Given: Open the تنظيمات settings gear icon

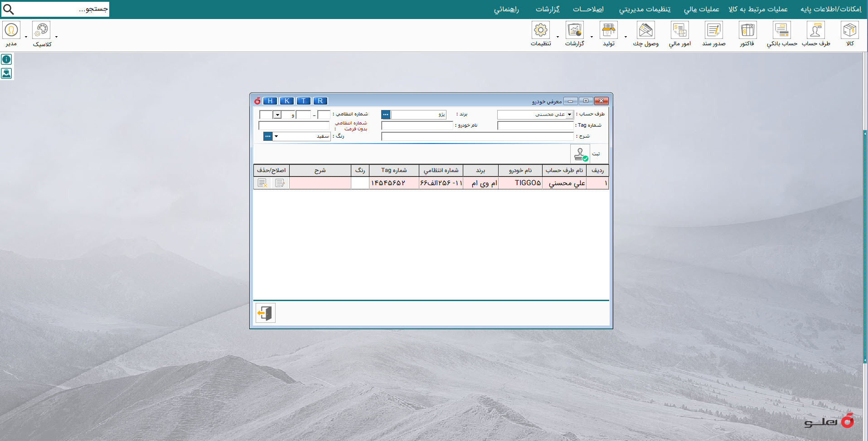Looking at the screenshot, I should click(x=541, y=31).
